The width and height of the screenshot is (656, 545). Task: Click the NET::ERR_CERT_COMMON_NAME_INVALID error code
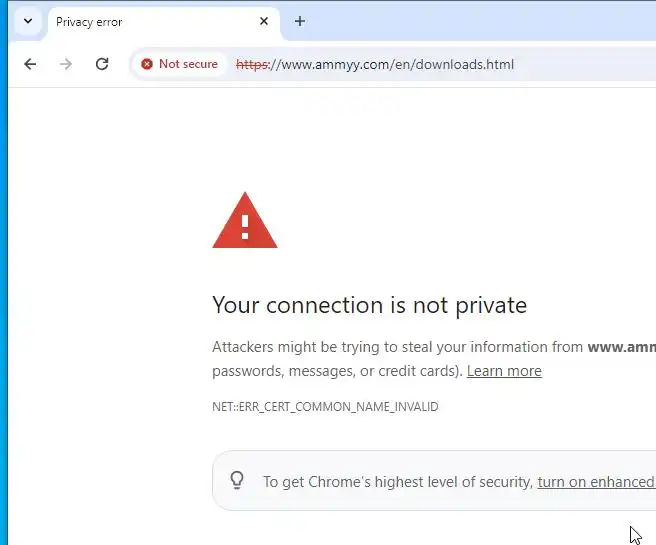325,407
